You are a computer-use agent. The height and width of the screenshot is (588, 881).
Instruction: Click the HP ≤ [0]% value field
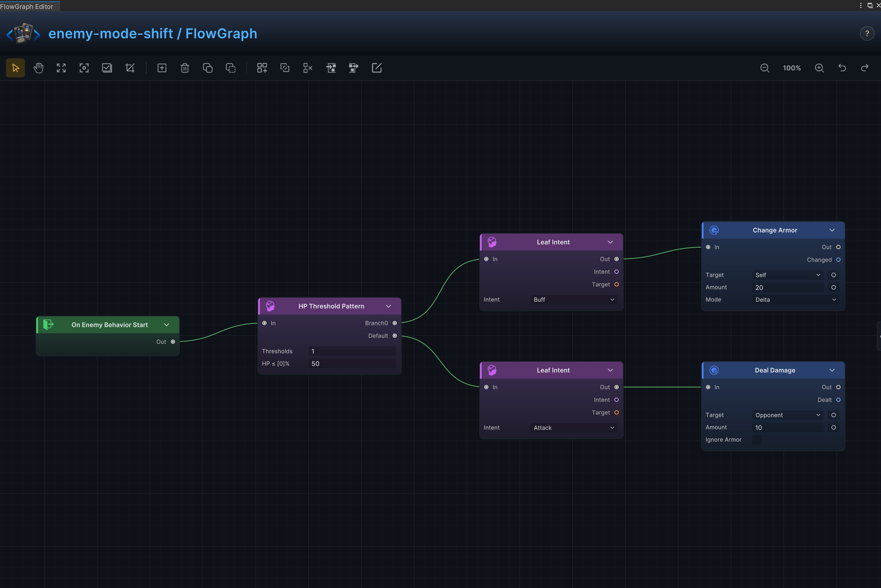(352, 364)
